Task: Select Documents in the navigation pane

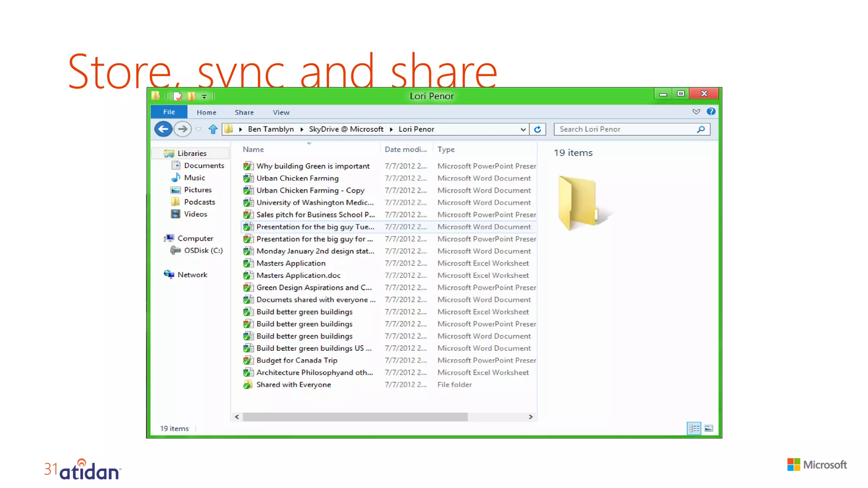Action: (204, 166)
